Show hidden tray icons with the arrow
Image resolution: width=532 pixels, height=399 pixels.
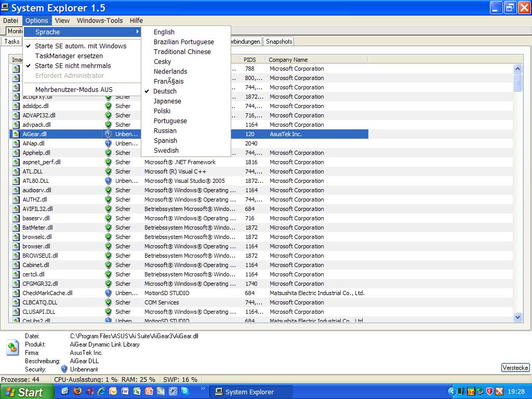pyautogui.click(x=452, y=391)
